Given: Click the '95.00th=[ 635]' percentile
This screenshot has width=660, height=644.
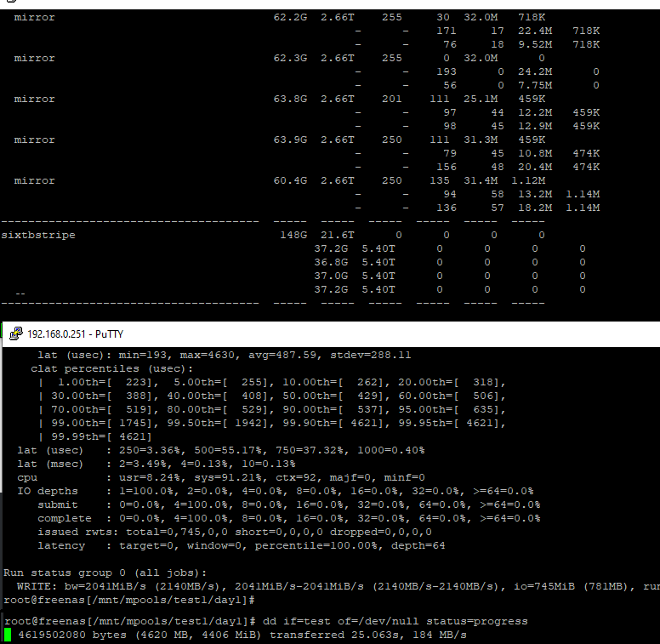Looking at the screenshot, I should point(449,409).
